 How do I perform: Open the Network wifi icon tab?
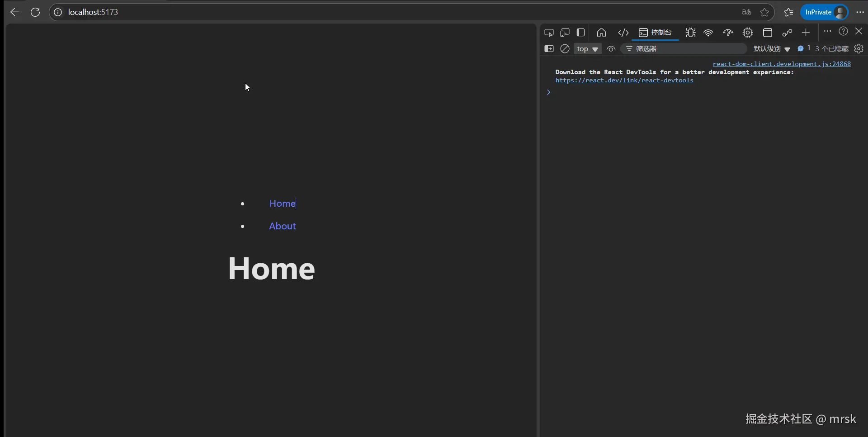(x=708, y=33)
